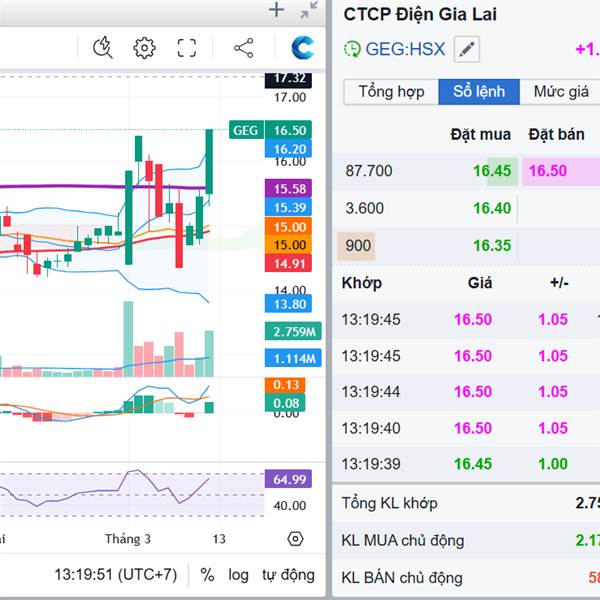Click the blue 16.20 upper band label
Viewport: 600px width, 600px height.
pos(289,149)
